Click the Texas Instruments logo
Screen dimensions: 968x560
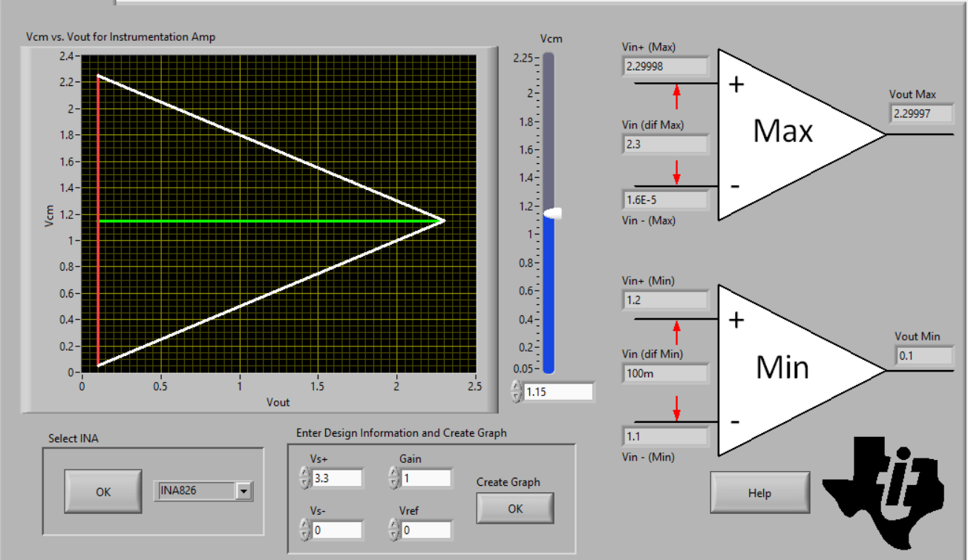(x=883, y=492)
